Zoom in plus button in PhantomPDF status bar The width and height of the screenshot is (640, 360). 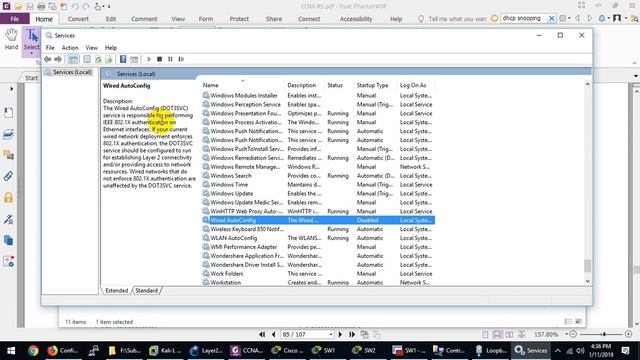[x=629, y=334]
